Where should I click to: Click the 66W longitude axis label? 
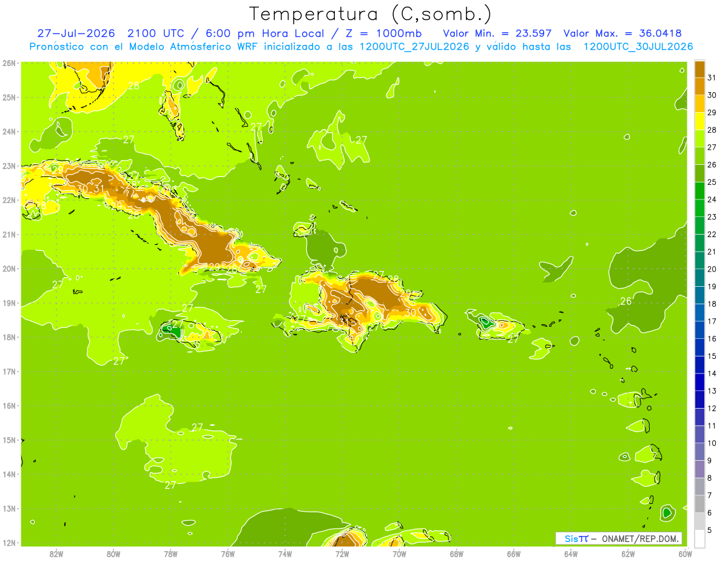pyautogui.click(x=514, y=553)
